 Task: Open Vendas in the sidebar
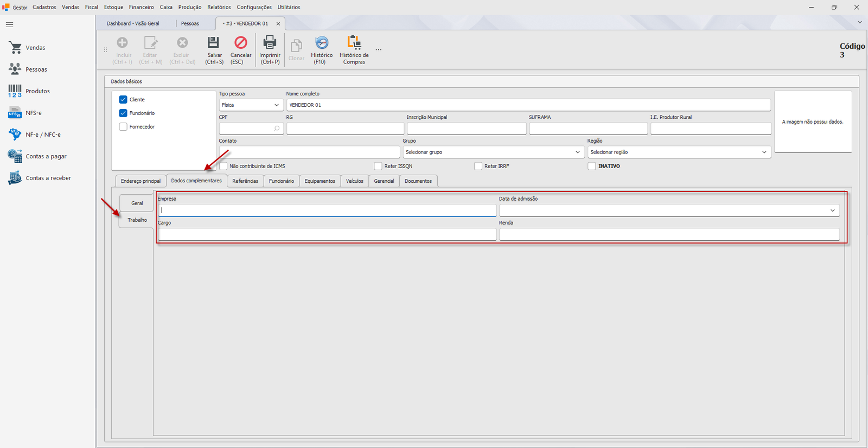point(27,48)
